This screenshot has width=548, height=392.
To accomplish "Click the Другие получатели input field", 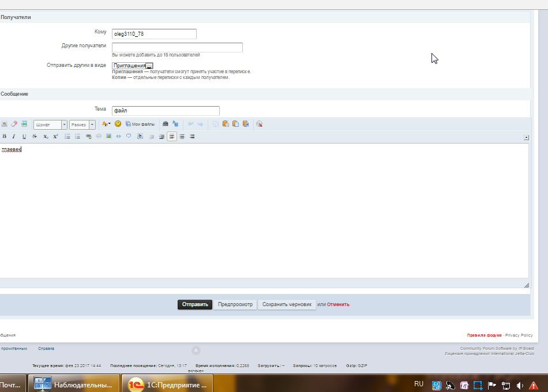I will 177,47.
